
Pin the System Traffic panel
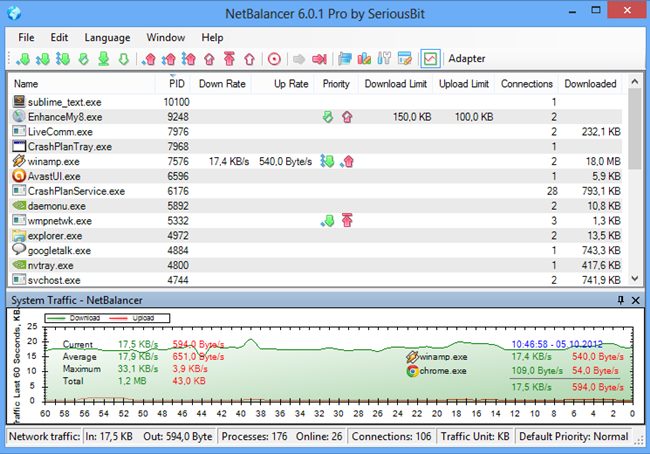tap(621, 300)
